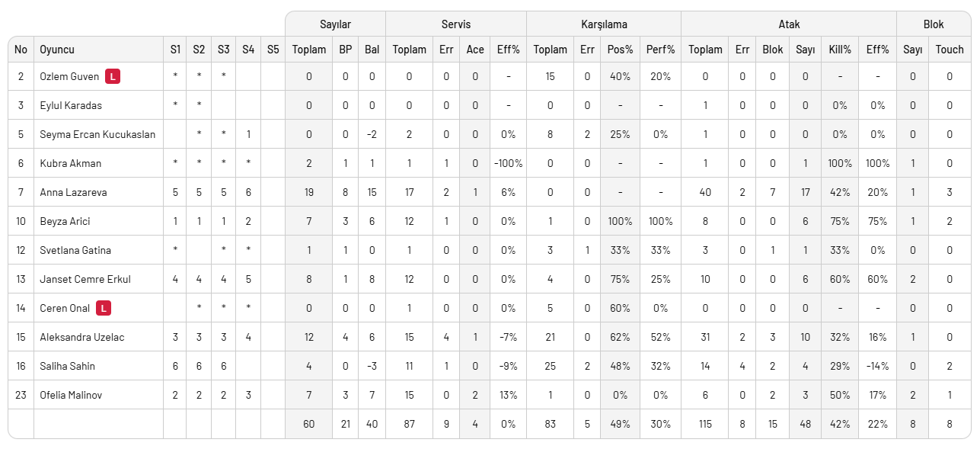Select the Ofelia Malinov row name
This screenshot has width=980, height=449.
(71, 395)
